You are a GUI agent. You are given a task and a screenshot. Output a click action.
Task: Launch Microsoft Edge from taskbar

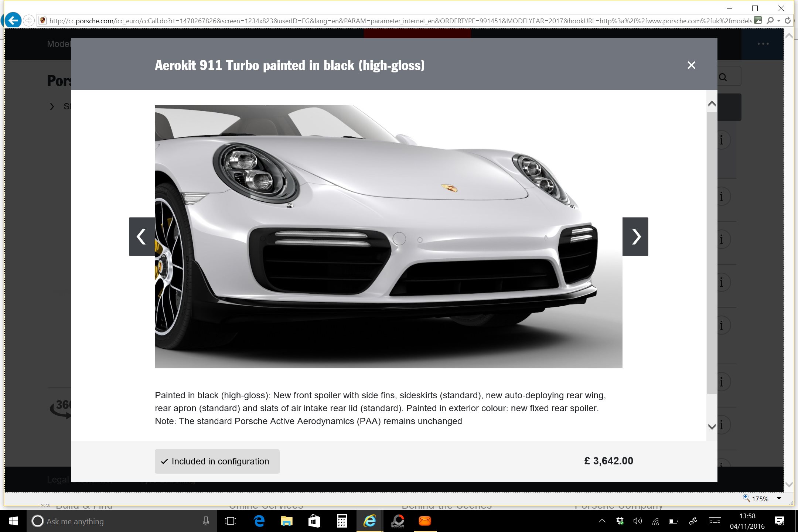tap(259, 521)
